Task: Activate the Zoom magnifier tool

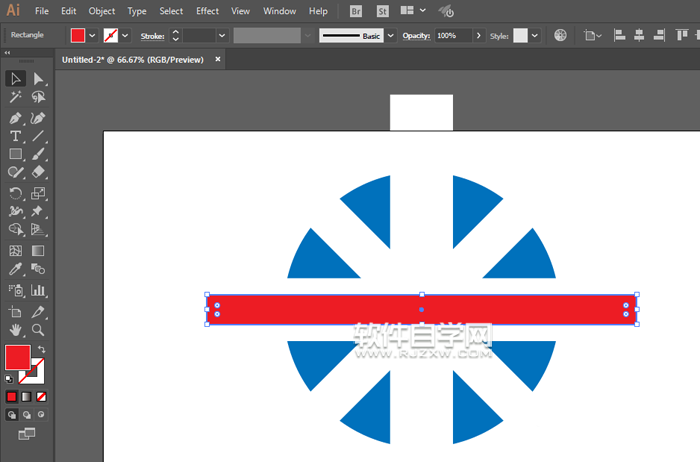Action: 38,329
